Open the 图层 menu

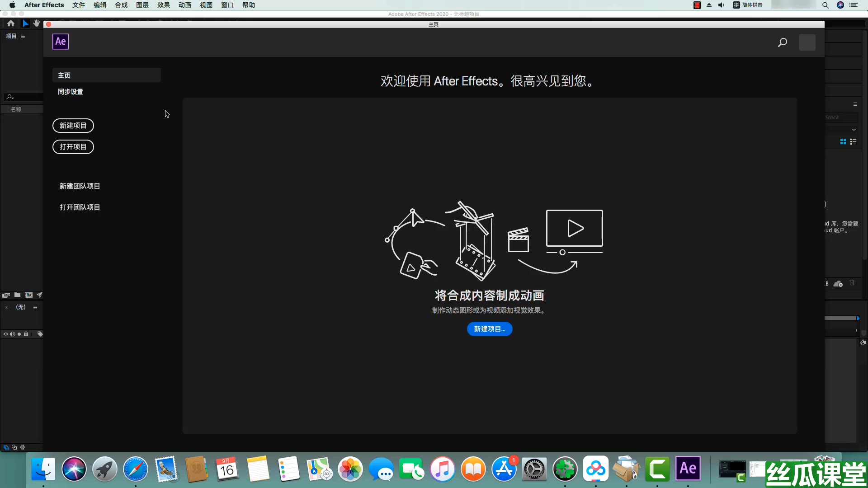tap(142, 5)
